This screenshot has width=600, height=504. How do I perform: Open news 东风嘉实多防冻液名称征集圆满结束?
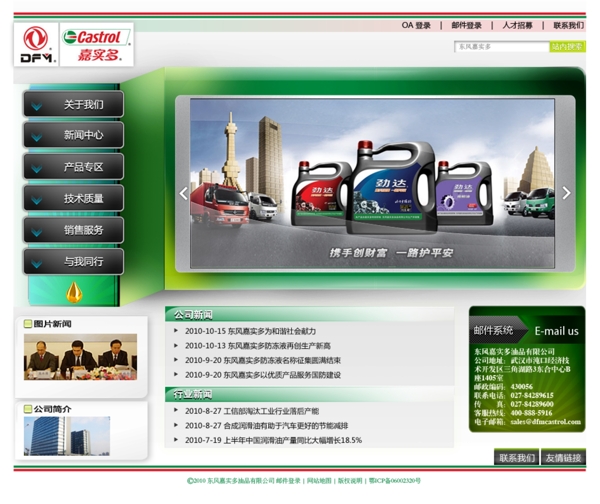(282, 360)
